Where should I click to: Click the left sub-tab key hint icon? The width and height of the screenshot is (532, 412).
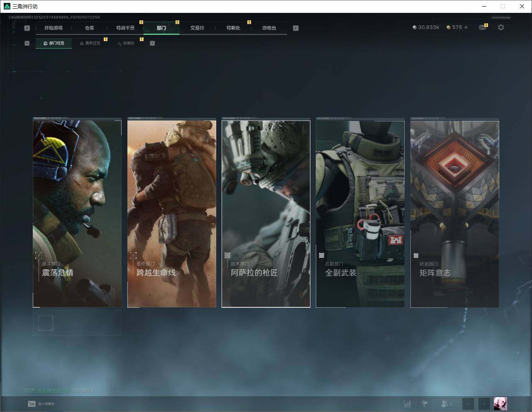(27, 43)
